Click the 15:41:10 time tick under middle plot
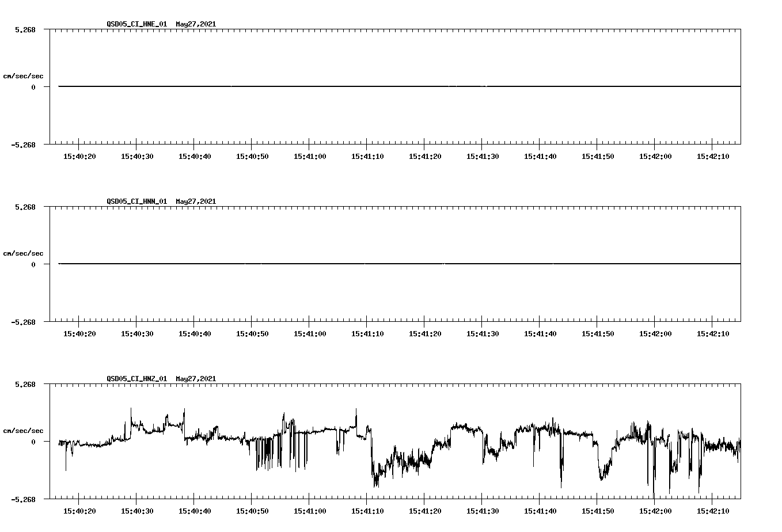782x532 pixels. pos(367,332)
